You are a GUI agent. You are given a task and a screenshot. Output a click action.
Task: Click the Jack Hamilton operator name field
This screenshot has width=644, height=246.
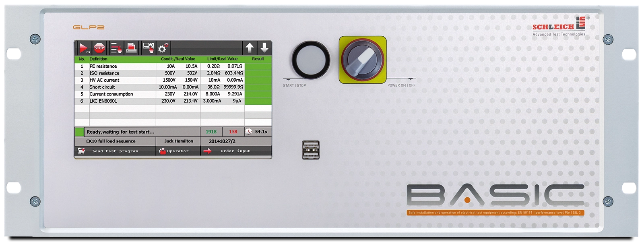pyautogui.click(x=179, y=141)
